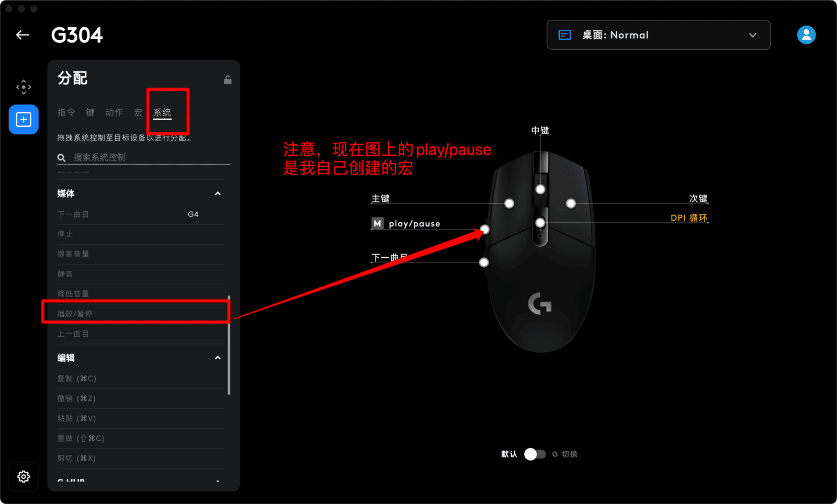Collapse the 编辑 section chevron
Screen dimensions: 837x504
pyautogui.click(x=218, y=358)
